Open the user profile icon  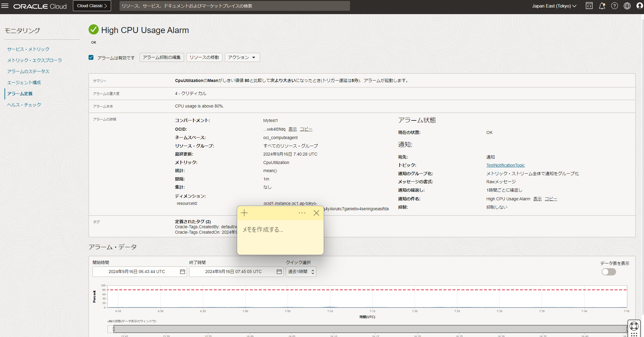639,6
